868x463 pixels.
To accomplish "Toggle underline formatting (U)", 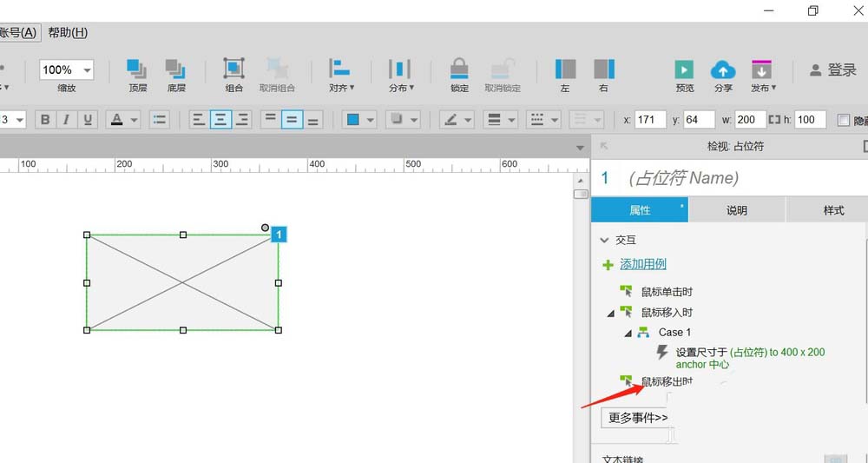I will (88, 119).
